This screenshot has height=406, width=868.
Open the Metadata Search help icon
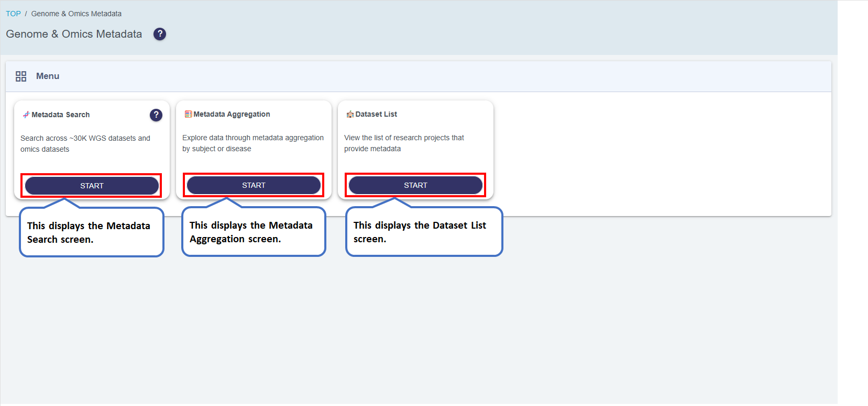[x=156, y=115]
